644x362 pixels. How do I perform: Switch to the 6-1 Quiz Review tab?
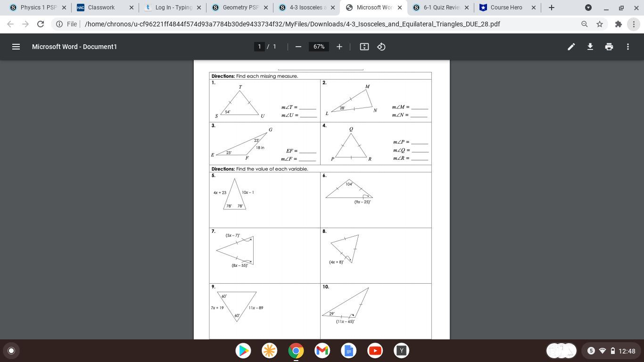[x=438, y=8]
